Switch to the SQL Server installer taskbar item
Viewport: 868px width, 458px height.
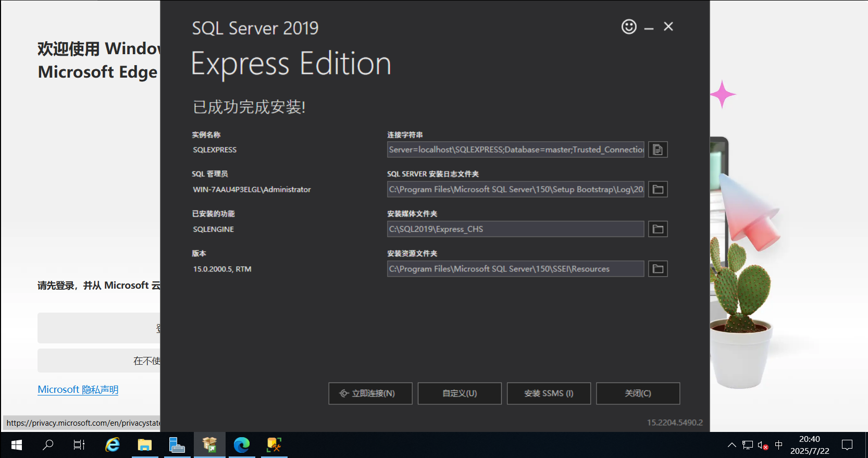click(x=209, y=445)
